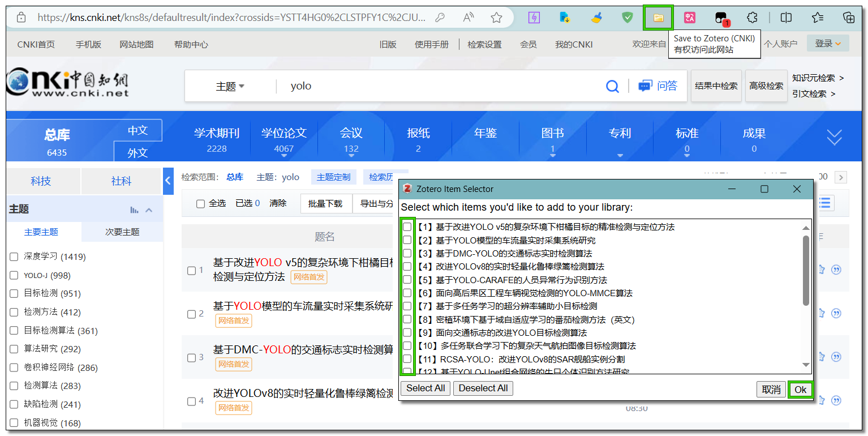Click the green shield extension icon
This screenshot has height=436, width=868.
click(627, 18)
